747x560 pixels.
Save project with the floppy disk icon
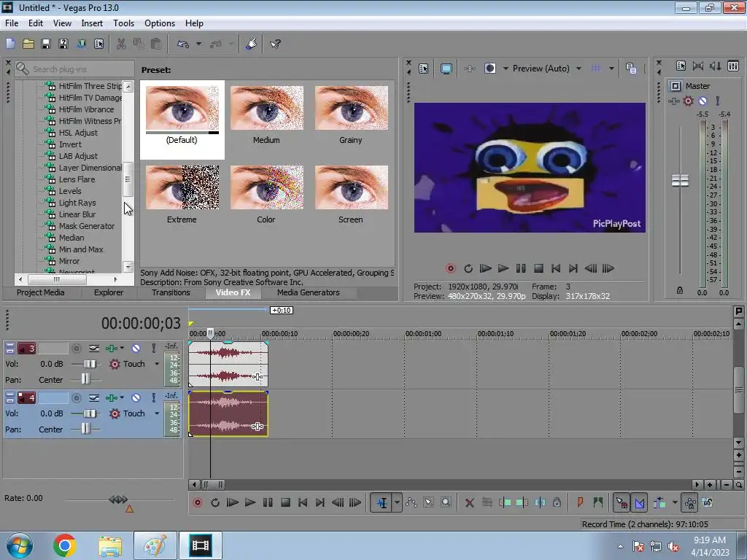46,44
